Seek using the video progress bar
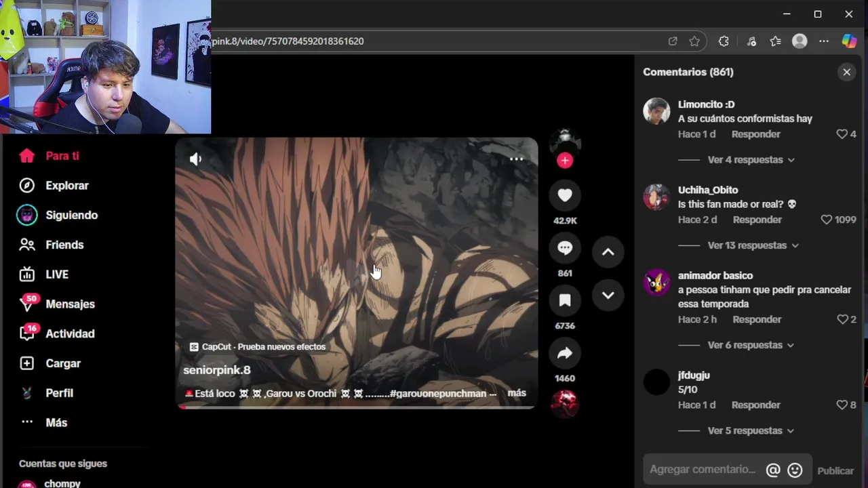The width and height of the screenshot is (868, 488). tap(357, 407)
